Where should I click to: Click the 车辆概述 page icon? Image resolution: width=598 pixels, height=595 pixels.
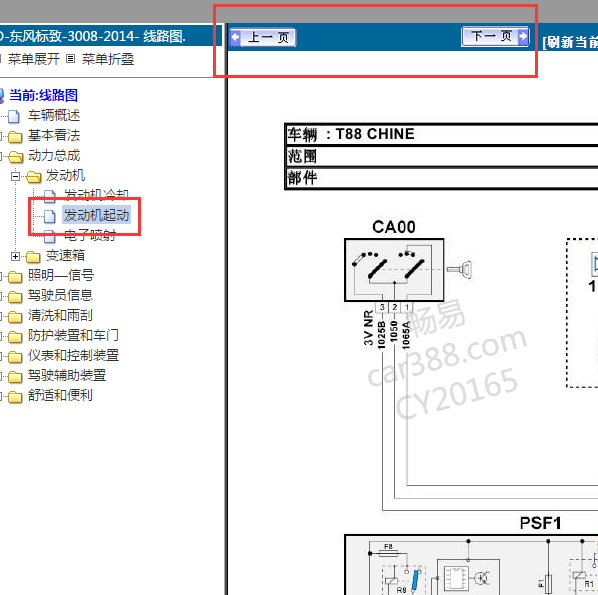[x=14, y=116]
